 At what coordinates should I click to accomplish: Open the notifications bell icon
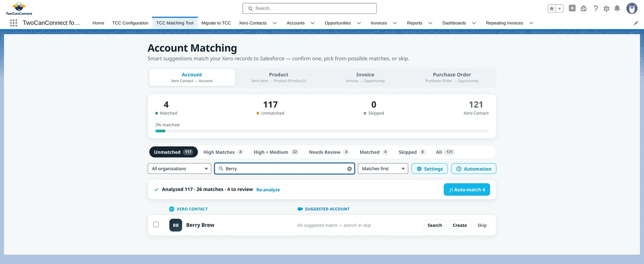tap(617, 8)
